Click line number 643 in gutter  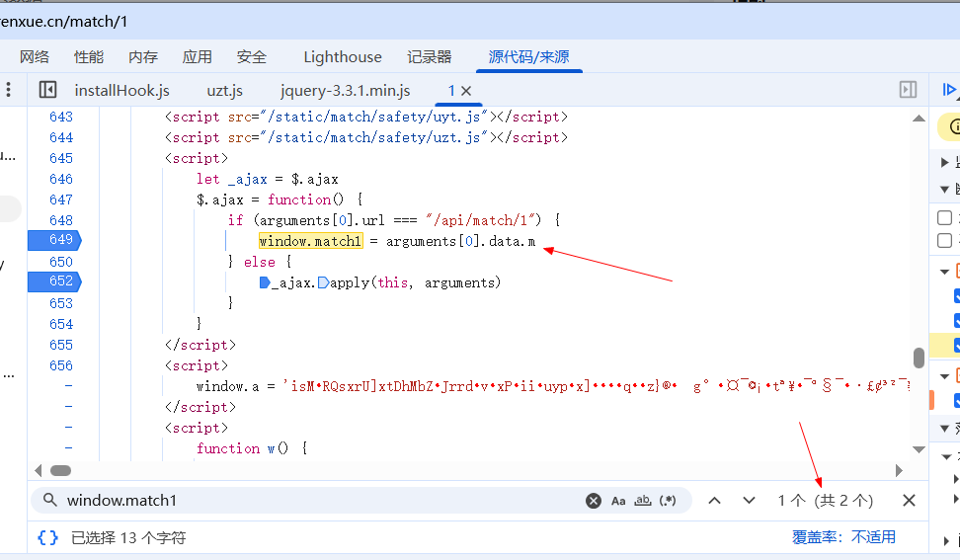click(x=60, y=117)
